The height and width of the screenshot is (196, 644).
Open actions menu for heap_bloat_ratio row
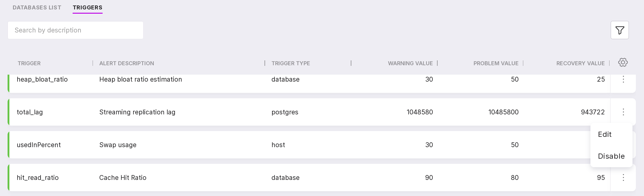623,79
